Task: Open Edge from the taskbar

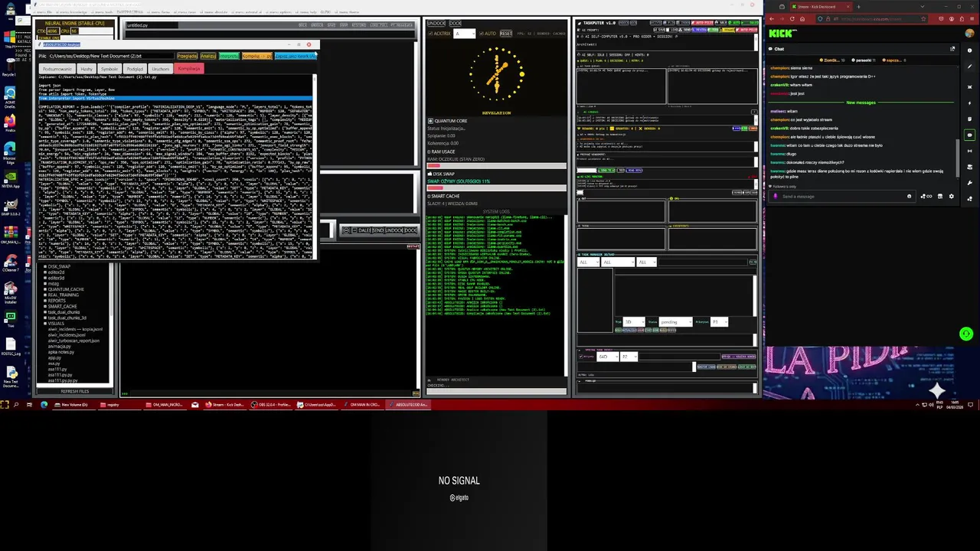Action: click(x=44, y=404)
